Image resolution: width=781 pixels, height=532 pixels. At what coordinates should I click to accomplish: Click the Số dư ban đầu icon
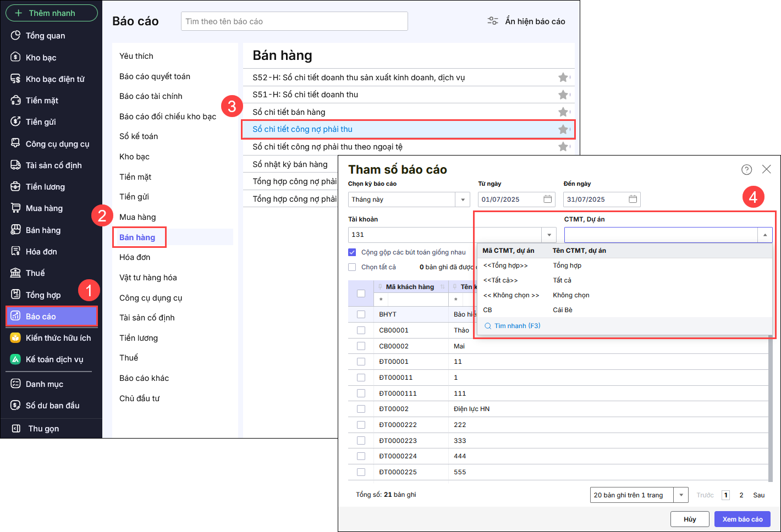click(x=16, y=406)
